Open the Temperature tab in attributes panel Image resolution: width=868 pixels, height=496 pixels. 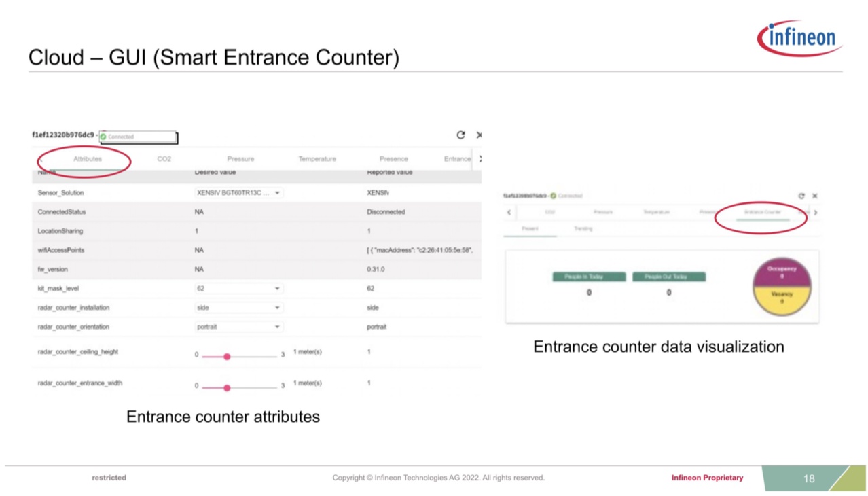tap(317, 159)
